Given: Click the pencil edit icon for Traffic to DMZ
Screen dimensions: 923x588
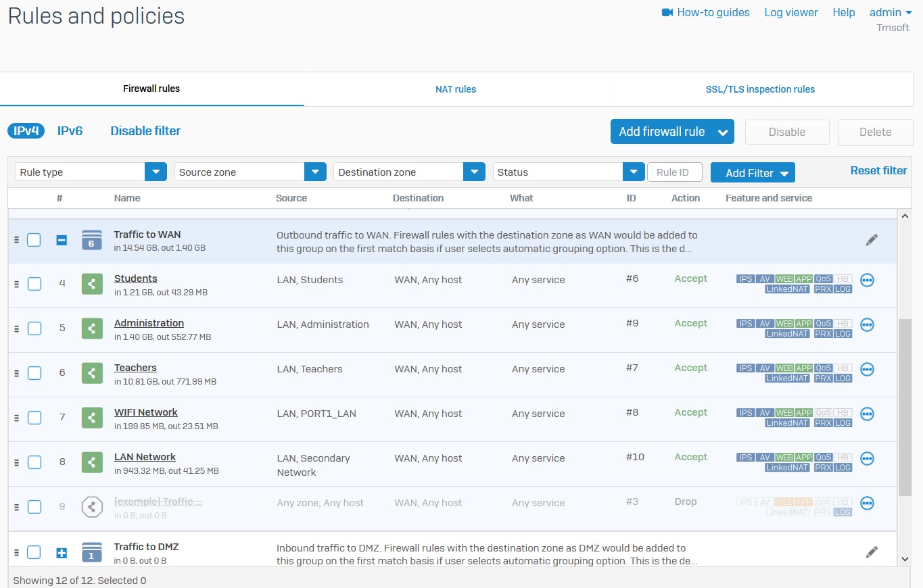Looking at the screenshot, I should pos(872,552).
